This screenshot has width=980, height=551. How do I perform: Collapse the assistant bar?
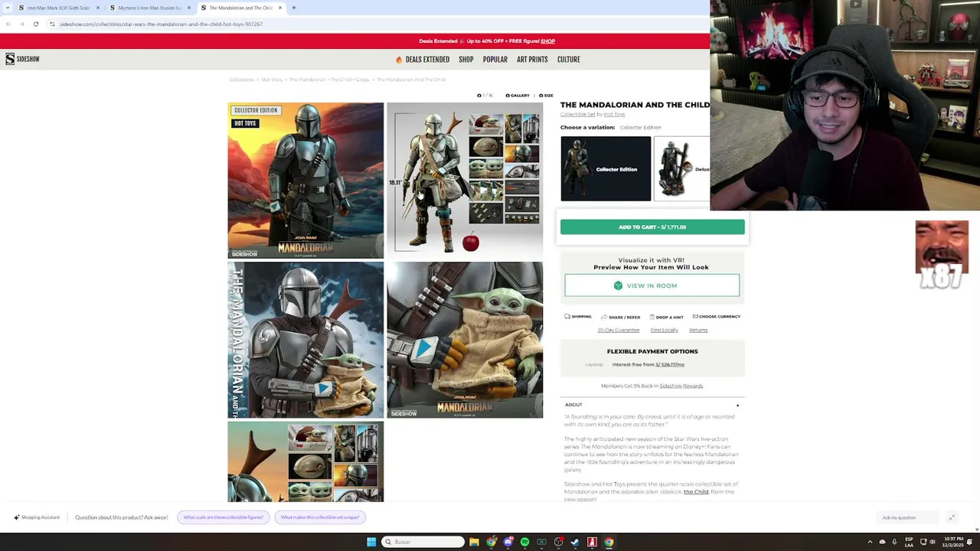(952, 517)
